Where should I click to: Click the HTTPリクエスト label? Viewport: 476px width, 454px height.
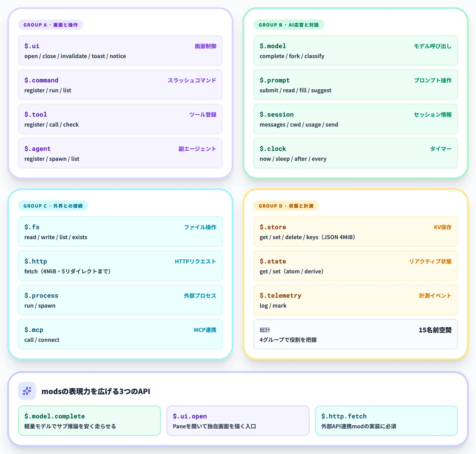pyautogui.click(x=195, y=261)
